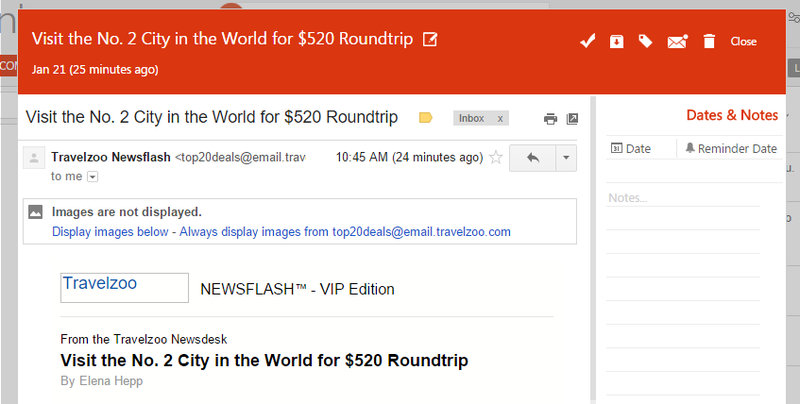Archive the email using the box icon
The image size is (800, 404).
pos(616,41)
